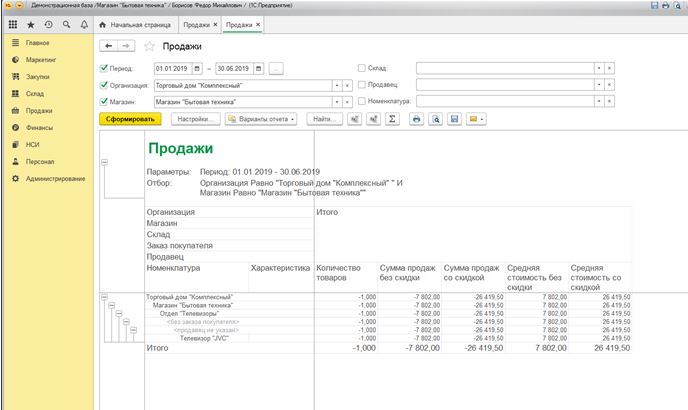The width and height of the screenshot is (688, 410).
Task: Open the Организация field dropdown arrow
Action: (x=335, y=85)
